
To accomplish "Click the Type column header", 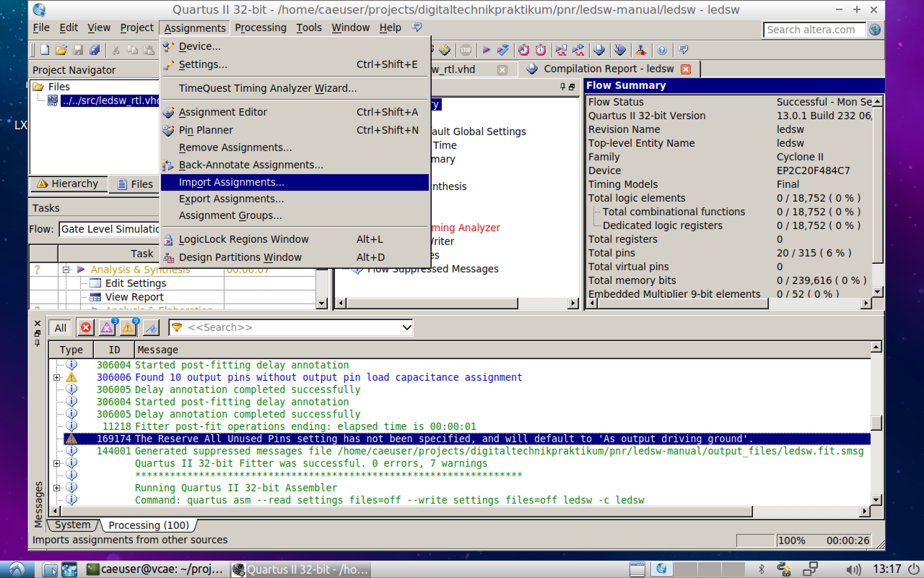I will click(x=71, y=350).
